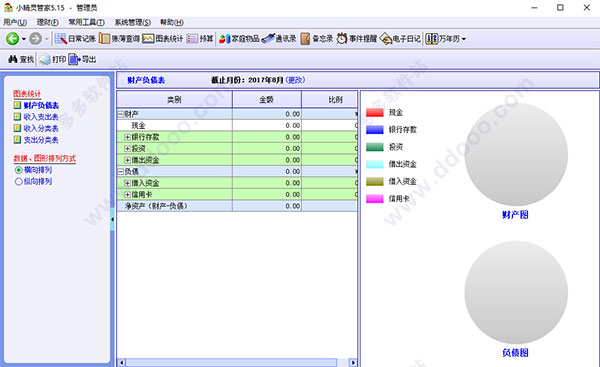Click the icon beside 收入支出表
Viewport: 600px width, 367px height.
click(17, 116)
